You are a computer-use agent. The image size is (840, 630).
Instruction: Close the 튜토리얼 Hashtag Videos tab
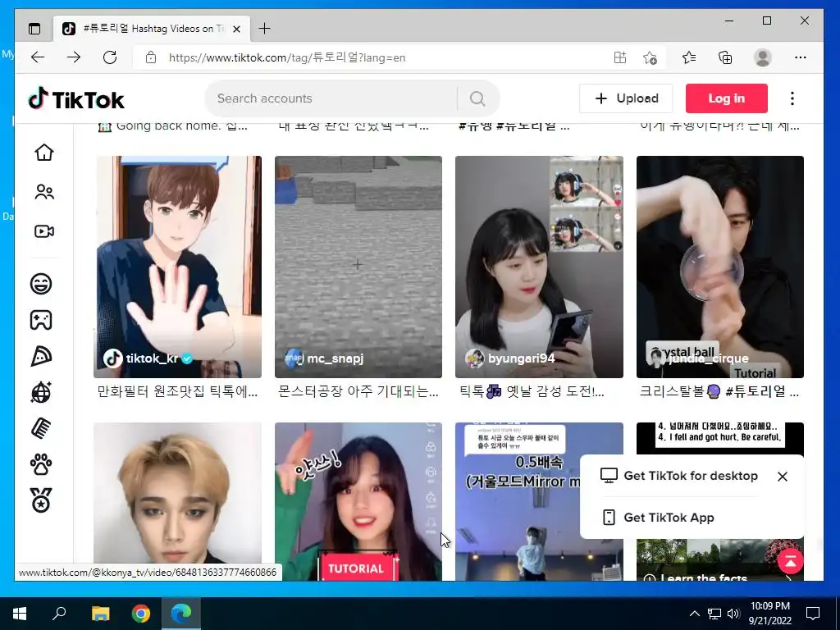(x=237, y=29)
